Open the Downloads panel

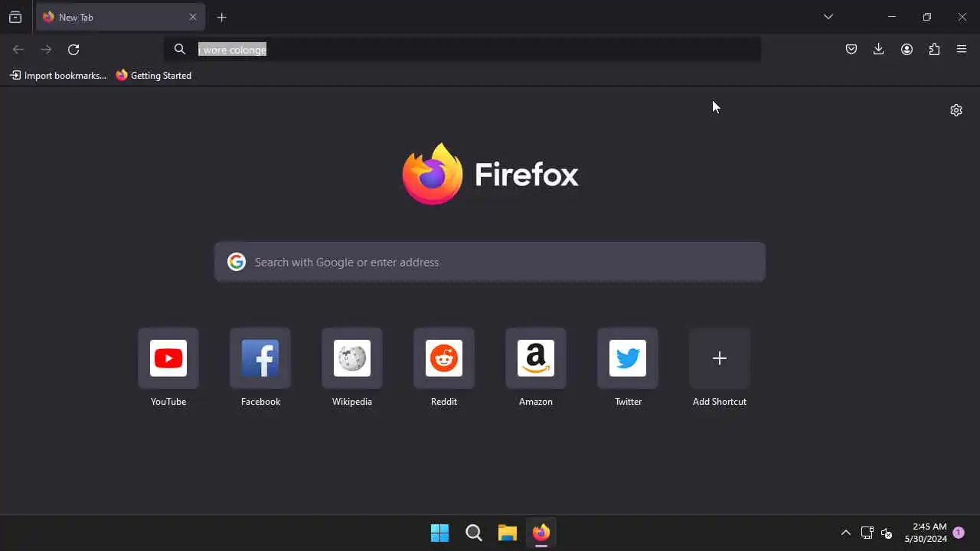(879, 49)
